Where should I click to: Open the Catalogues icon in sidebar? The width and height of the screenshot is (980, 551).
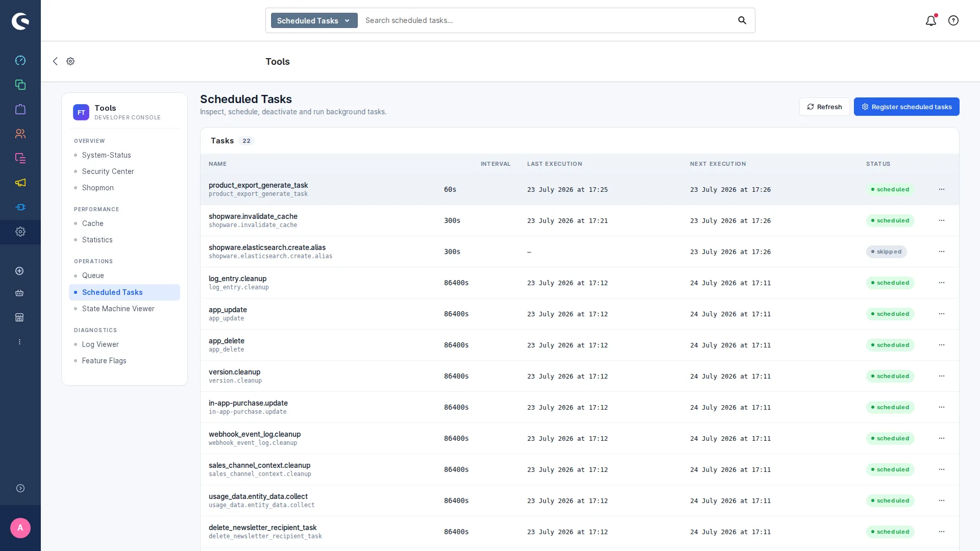(20, 85)
